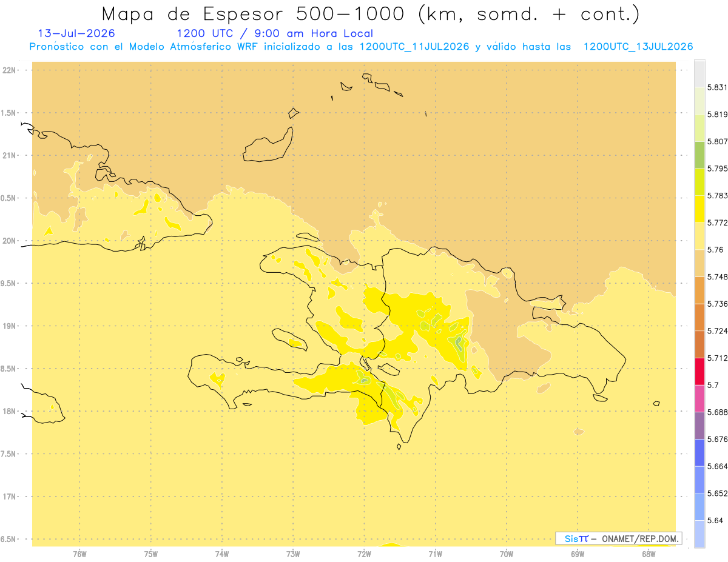Image resolution: width=728 pixels, height=562 pixels.
Task: Click the longitude label '72W'
Action: click(x=364, y=554)
